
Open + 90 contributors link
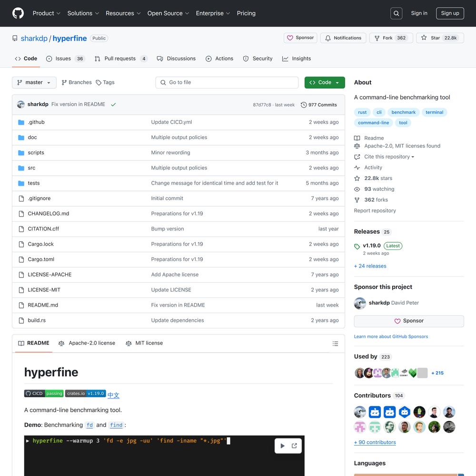[x=375, y=442]
